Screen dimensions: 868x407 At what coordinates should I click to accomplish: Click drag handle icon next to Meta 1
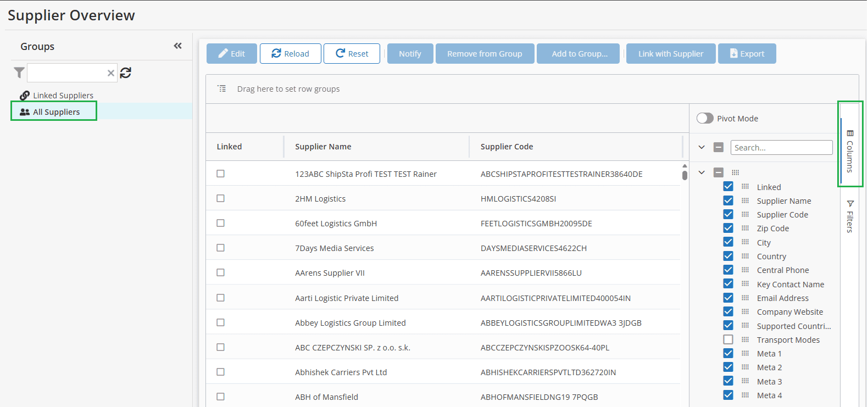[745, 353]
